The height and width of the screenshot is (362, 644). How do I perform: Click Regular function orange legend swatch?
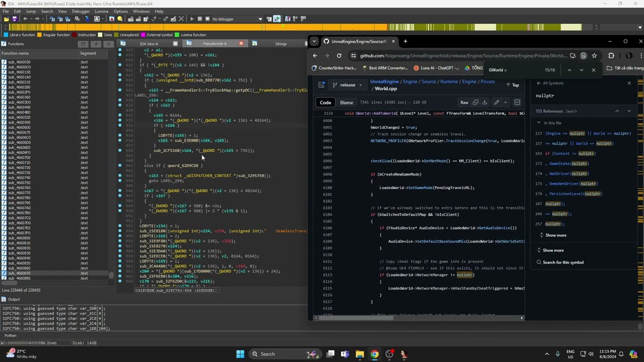(x=40, y=35)
